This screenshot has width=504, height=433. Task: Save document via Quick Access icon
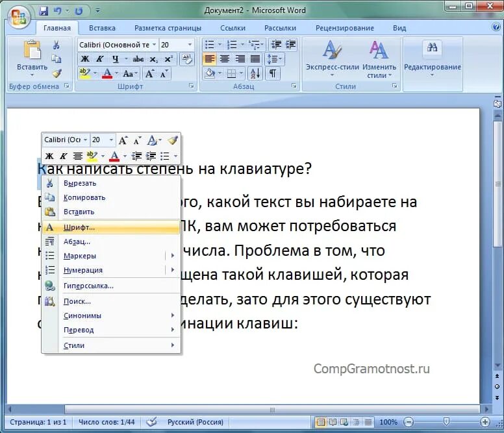coord(44,11)
